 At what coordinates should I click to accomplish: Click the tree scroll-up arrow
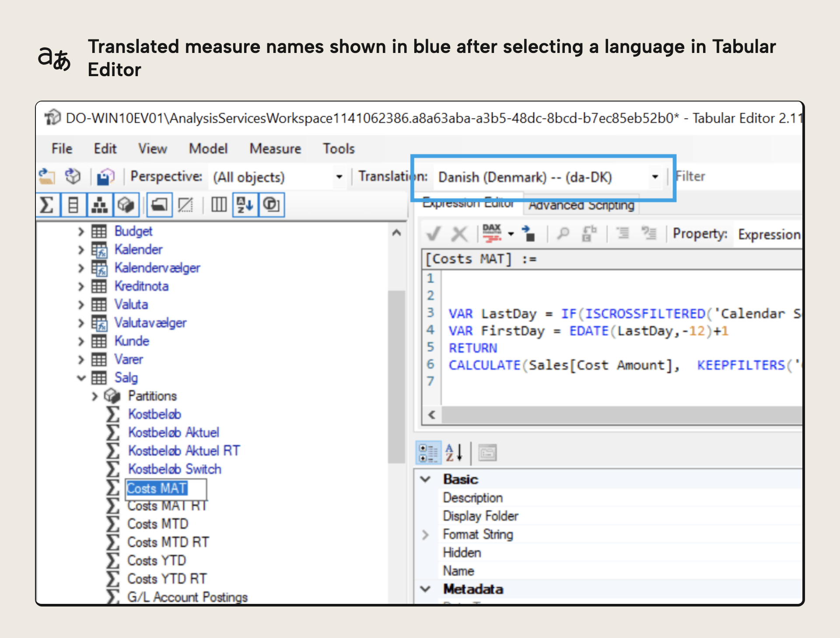(x=396, y=233)
